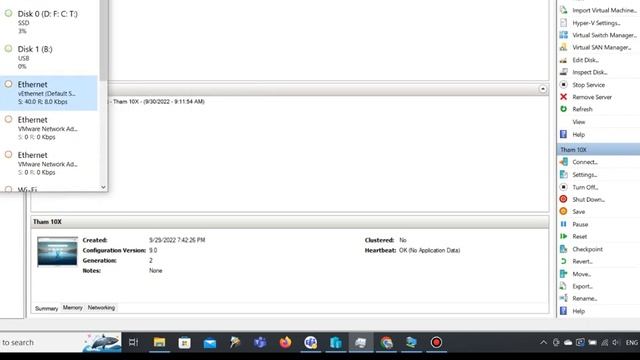
Task: Select the first VMware Network Ad... Ethernet entry
Action: (x=49, y=128)
